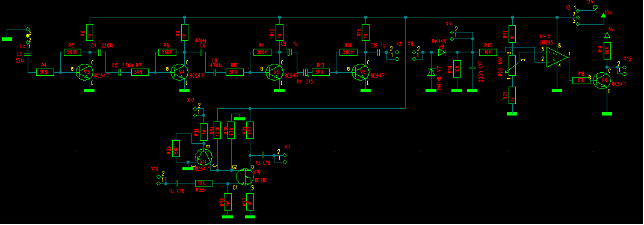
Task: Select resistor R7 3K9
Action: (140, 72)
